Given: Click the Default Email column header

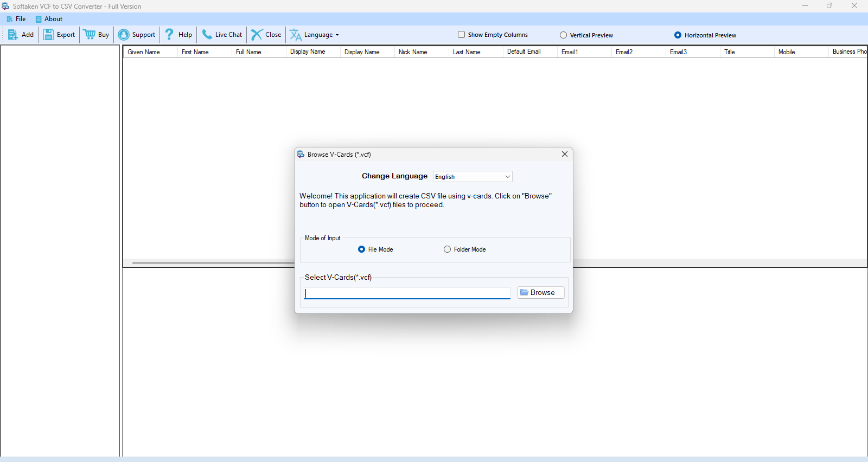Looking at the screenshot, I should click(x=524, y=52).
